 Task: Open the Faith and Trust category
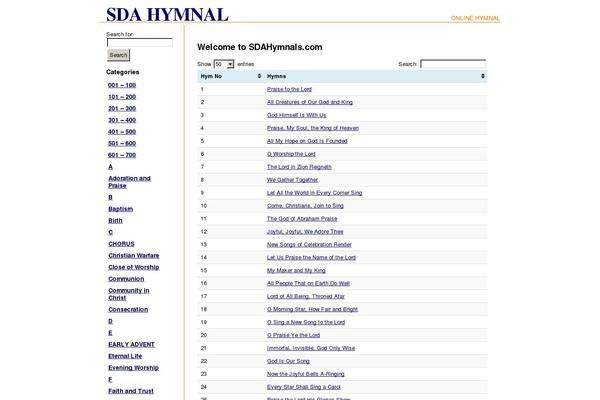pyautogui.click(x=131, y=391)
